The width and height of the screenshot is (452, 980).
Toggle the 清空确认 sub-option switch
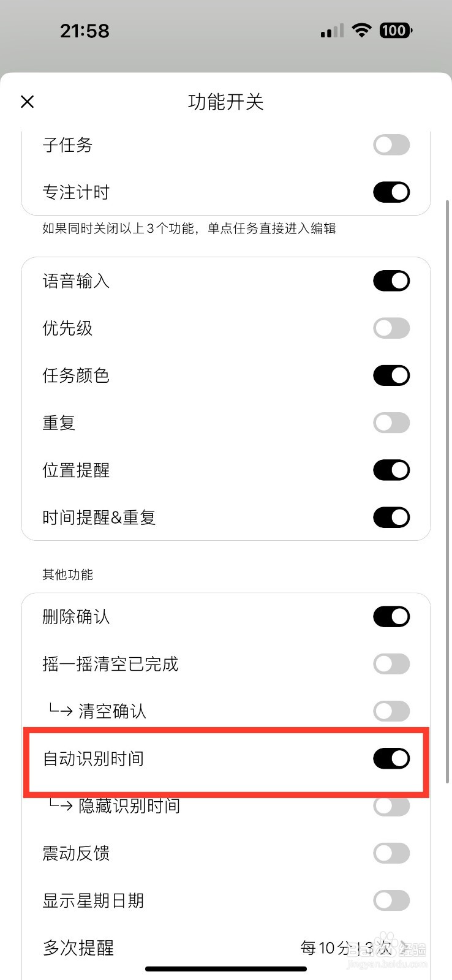[391, 711]
